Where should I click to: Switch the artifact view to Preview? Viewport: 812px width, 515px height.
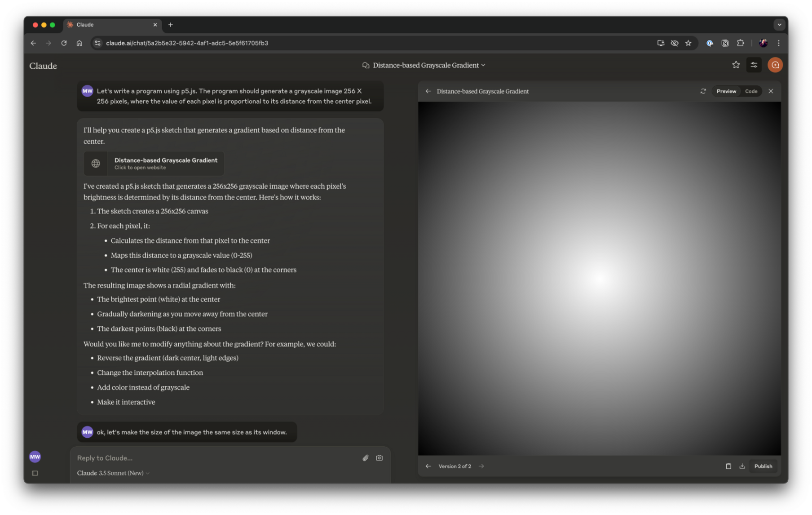coord(726,91)
